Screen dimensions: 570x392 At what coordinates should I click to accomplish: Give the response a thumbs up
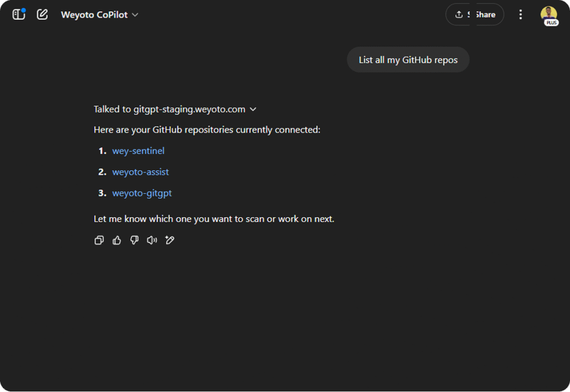click(x=117, y=240)
